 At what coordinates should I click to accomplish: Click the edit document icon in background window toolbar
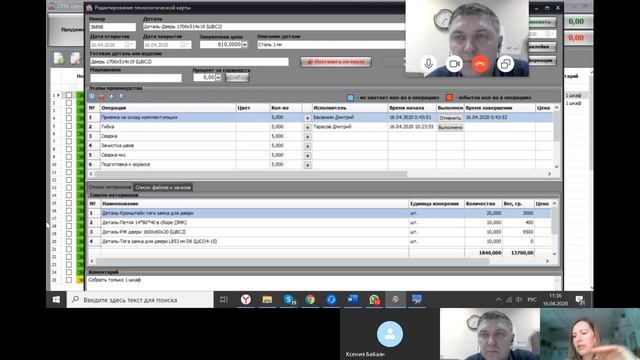tap(76, 58)
